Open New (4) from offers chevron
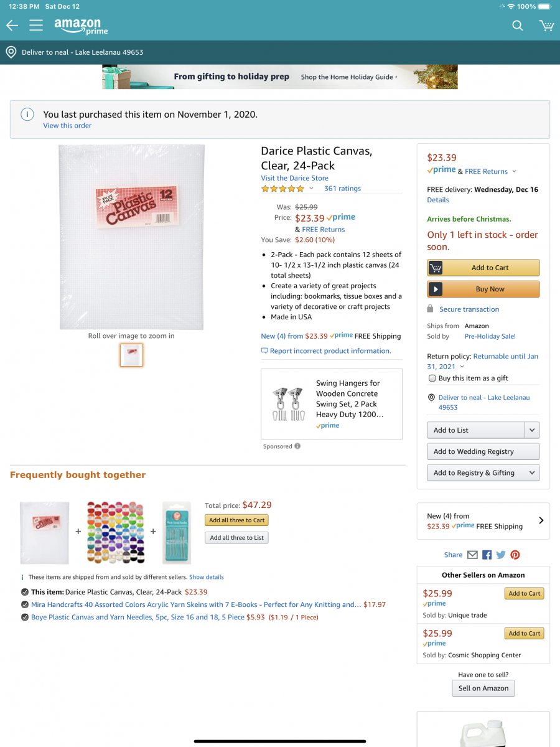 click(x=541, y=520)
